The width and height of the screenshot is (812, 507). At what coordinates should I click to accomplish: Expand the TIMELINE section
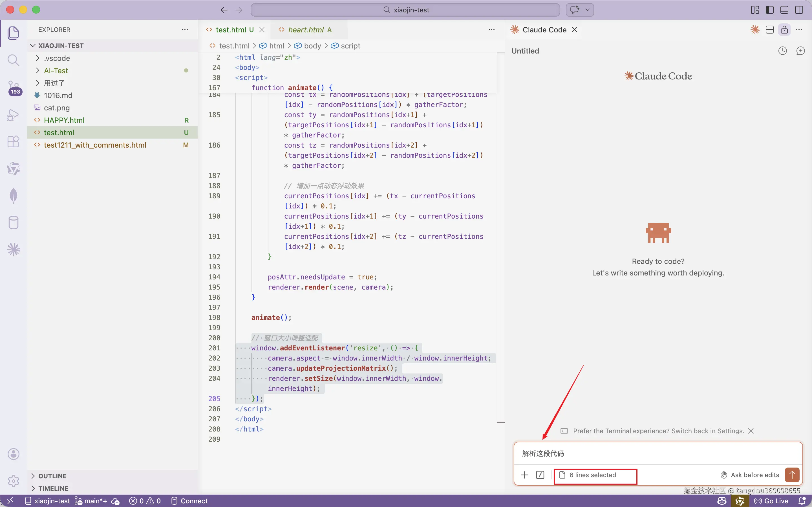click(53, 488)
